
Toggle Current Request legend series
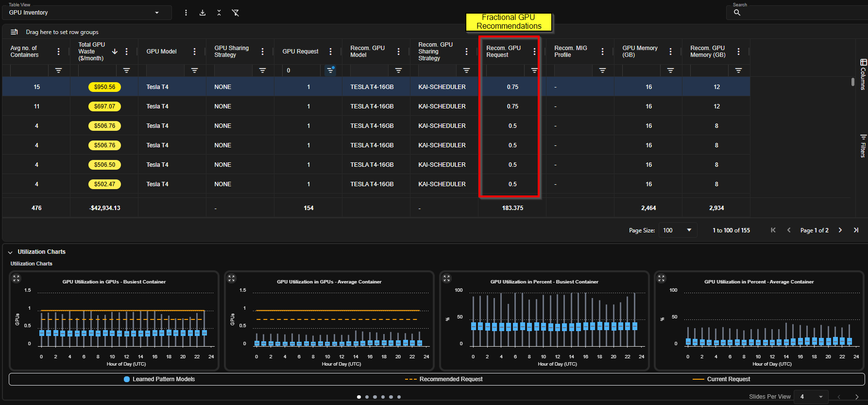[x=721, y=379]
